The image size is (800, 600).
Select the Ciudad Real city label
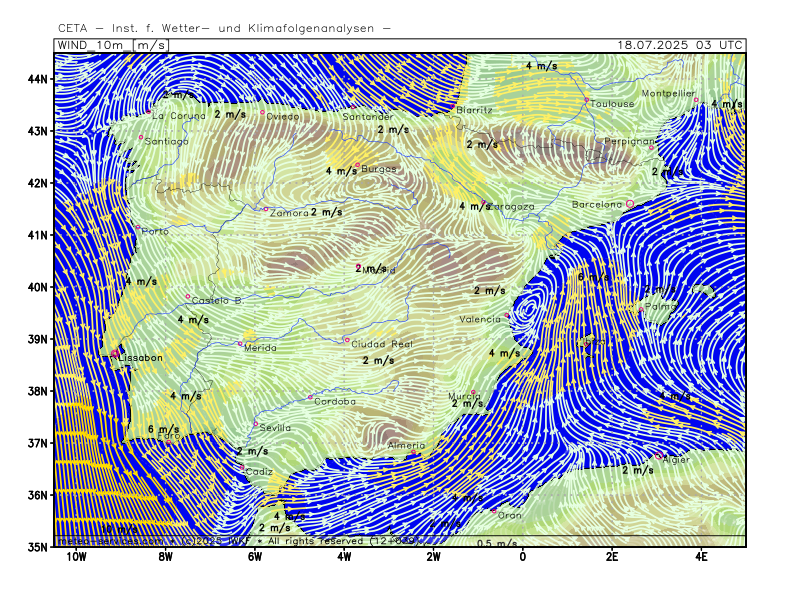point(382,344)
